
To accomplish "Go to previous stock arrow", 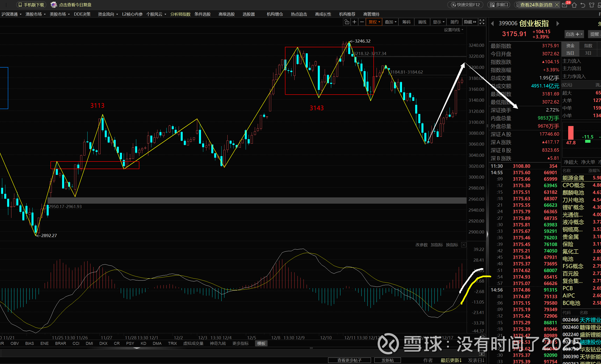I will coord(492,24).
